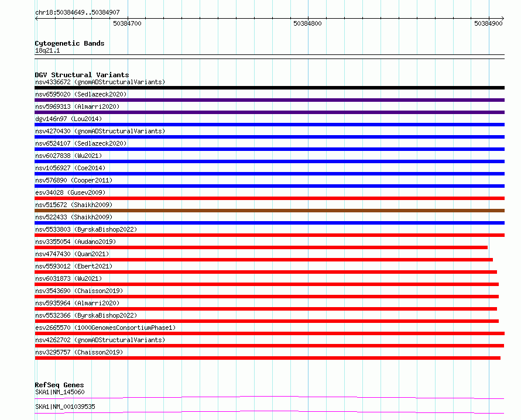Click ruler position 50384700

pyautogui.click(x=127, y=23)
